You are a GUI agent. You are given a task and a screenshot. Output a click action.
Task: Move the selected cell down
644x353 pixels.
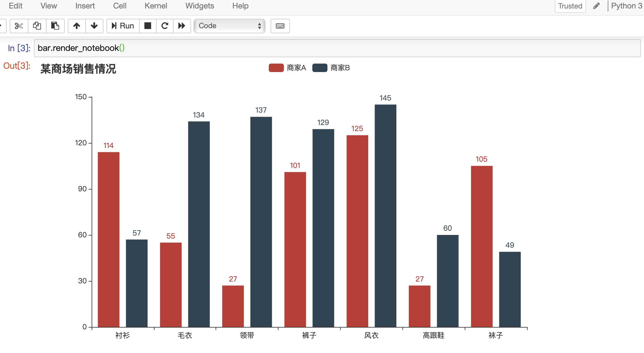pos(94,26)
